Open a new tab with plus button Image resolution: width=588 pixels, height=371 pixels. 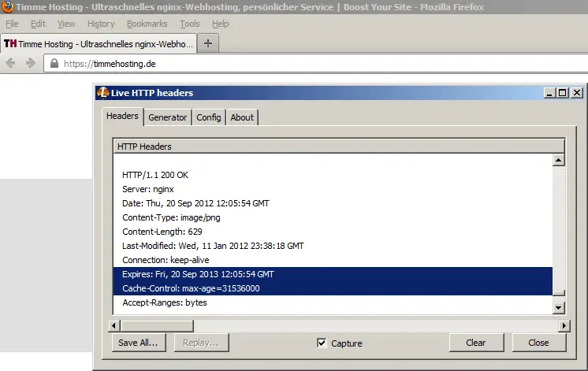(x=208, y=43)
